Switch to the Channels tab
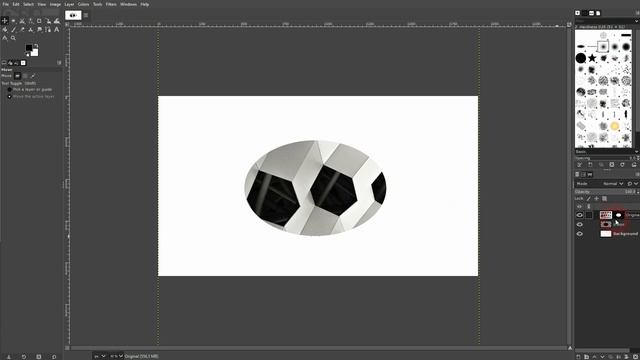This screenshot has height=360, width=640. point(583,174)
